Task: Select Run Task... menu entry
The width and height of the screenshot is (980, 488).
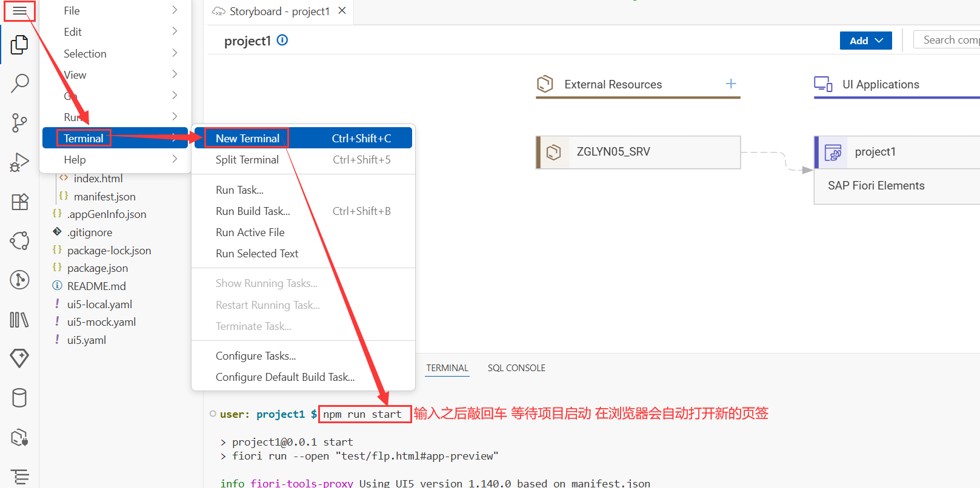Action: click(x=303, y=190)
